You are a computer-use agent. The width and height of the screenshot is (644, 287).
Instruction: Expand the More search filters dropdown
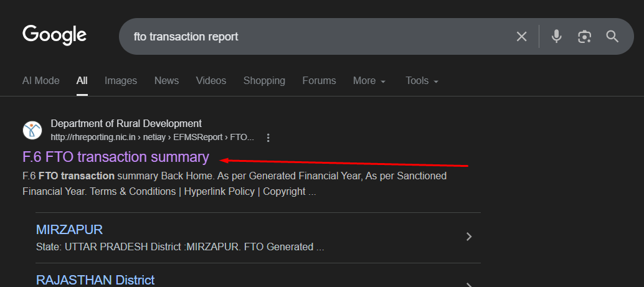point(369,81)
